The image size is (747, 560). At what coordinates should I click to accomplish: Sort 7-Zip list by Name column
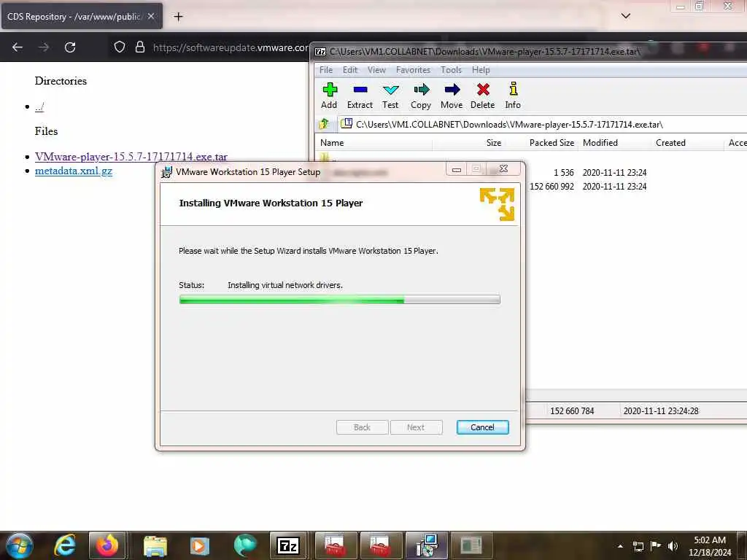(374, 143)
